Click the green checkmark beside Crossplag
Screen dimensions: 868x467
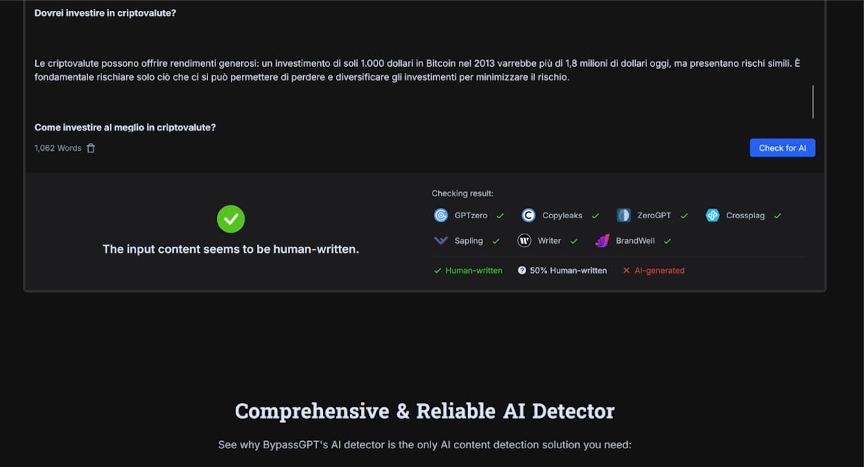tap(777, 216)
